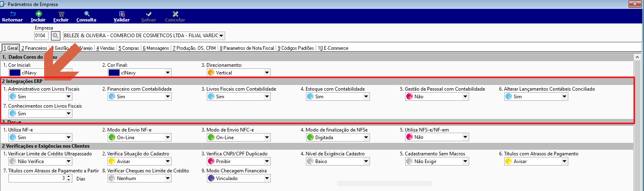Viewport: 644px width, 191px height.
Task: Open the Utiliza NF-e dropdown
Action: [69, 138]
